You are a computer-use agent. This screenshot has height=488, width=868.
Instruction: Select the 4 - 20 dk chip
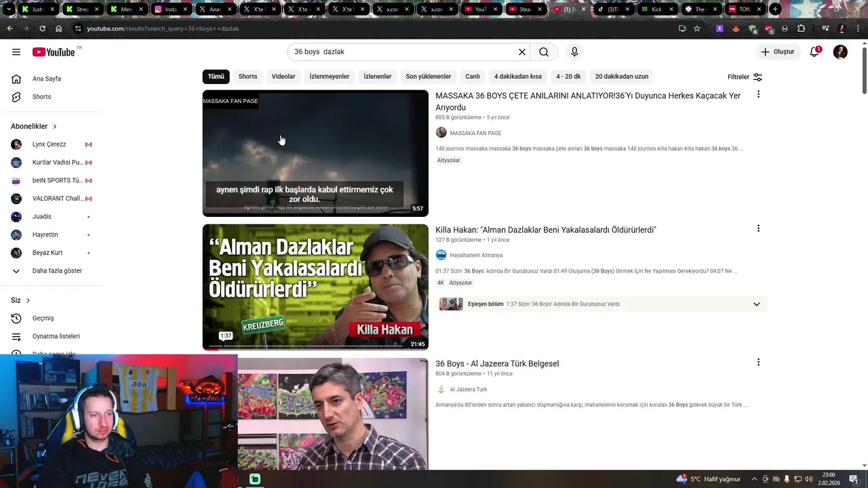tap(568, 77)
